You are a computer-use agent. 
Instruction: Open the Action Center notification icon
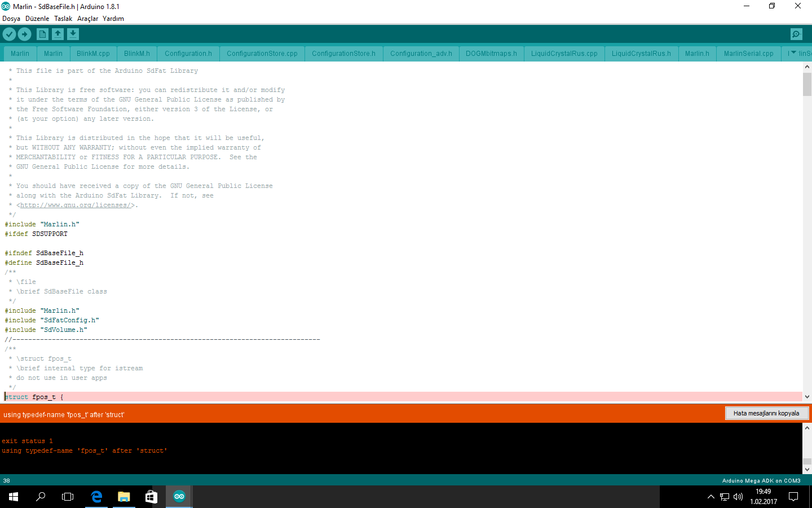coord(793,497)
